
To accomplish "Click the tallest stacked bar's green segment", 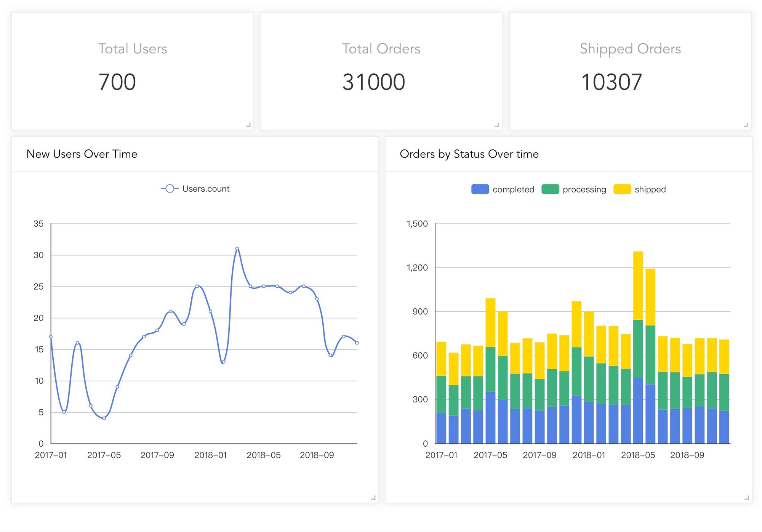I will tap(638, 349).
